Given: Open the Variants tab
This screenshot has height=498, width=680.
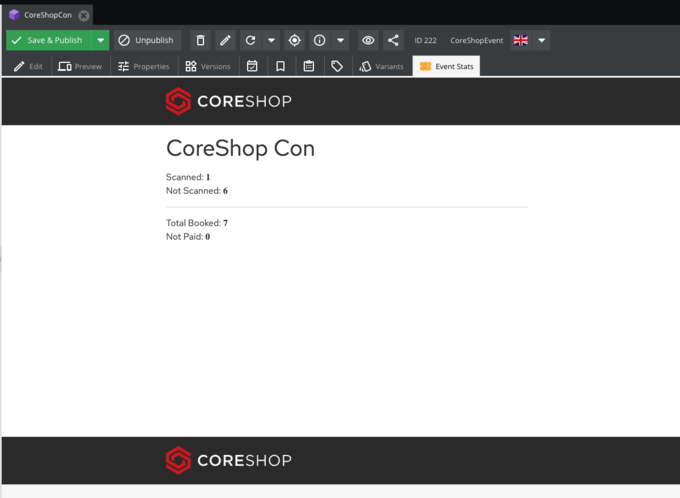Looking at the screenshot, I should pyautogui.click(x=382, y=66).
